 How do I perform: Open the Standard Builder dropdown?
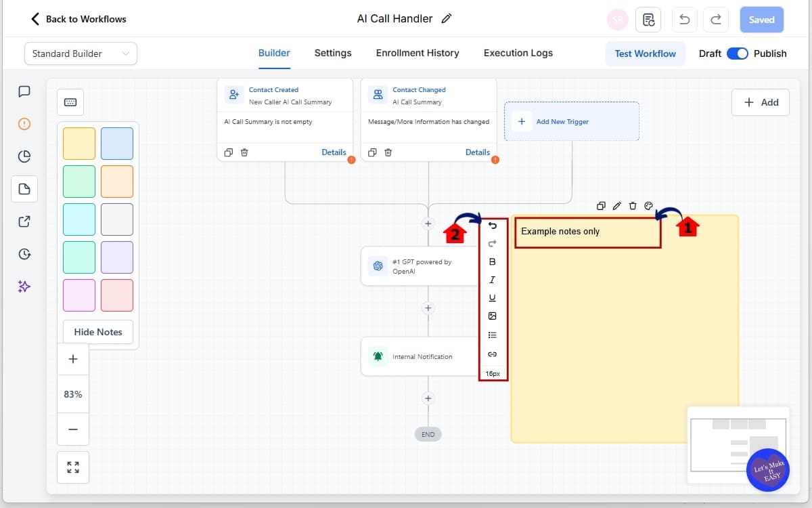click(x=80, y=53)
